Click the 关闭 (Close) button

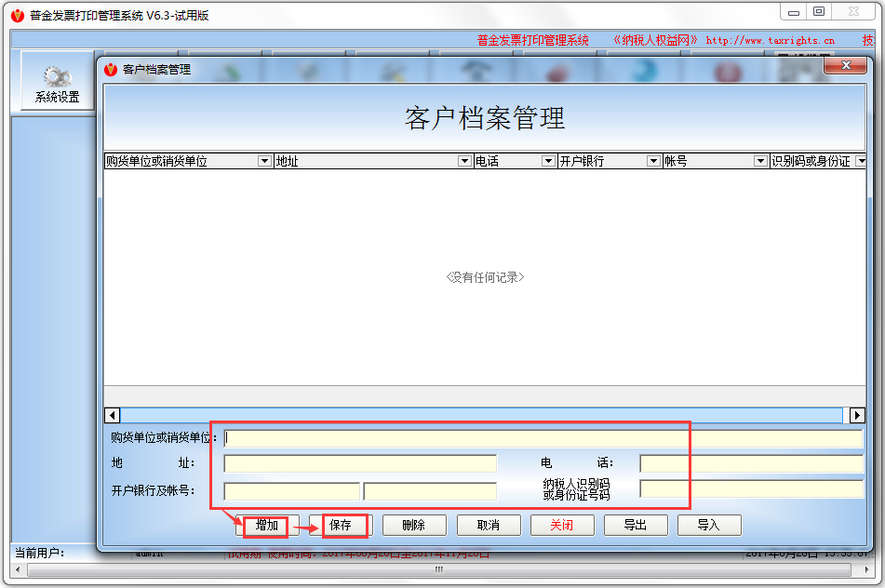tap(562, 525)
